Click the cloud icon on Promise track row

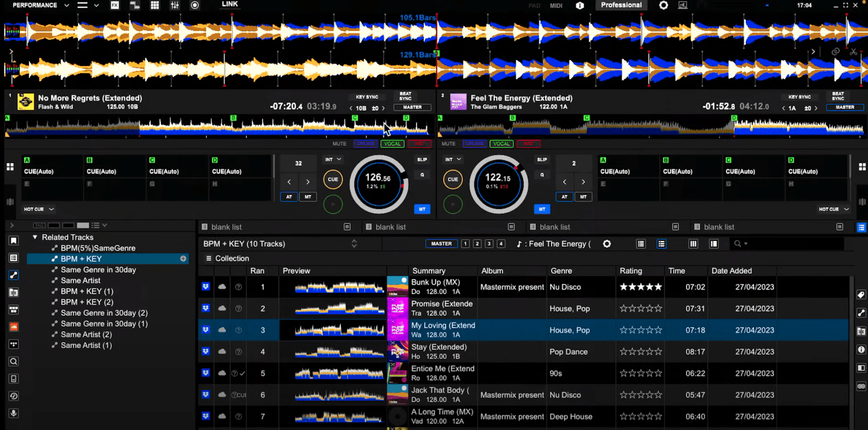click(x=222, y=309)
